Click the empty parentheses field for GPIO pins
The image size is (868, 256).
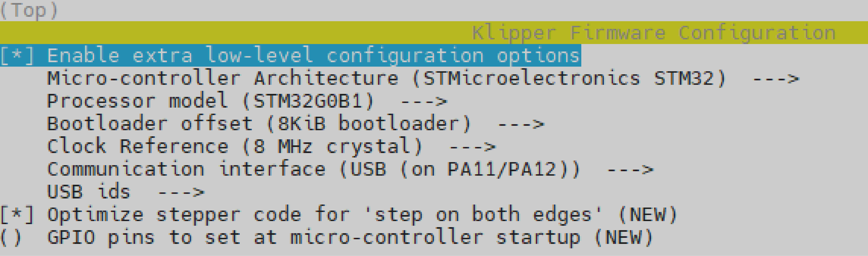(11, 237)
